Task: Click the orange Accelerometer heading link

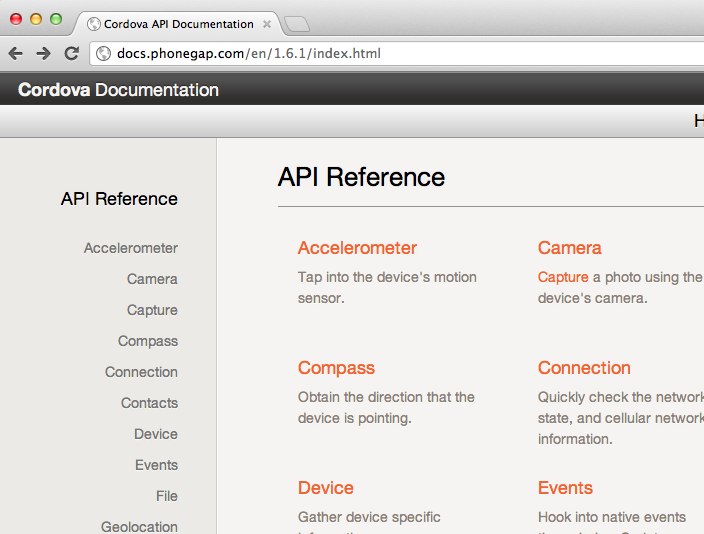Action: (357, 248)
